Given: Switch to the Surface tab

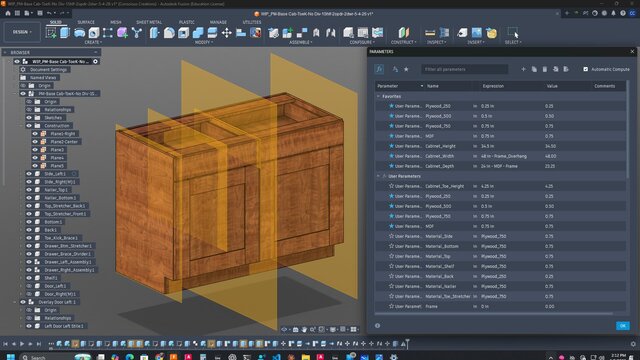Looking at the screenshot, I should pyautogui.click(x=86, y=22).
